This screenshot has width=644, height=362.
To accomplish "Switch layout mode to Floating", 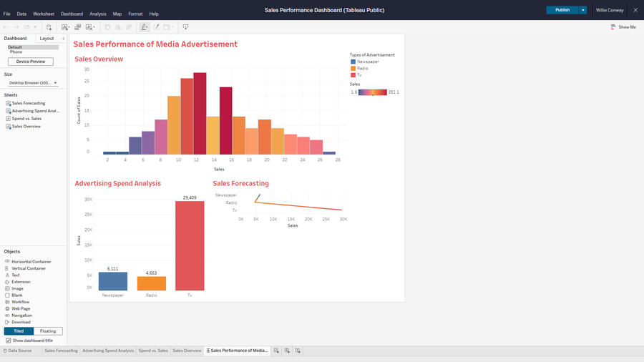I will (48, 331).
